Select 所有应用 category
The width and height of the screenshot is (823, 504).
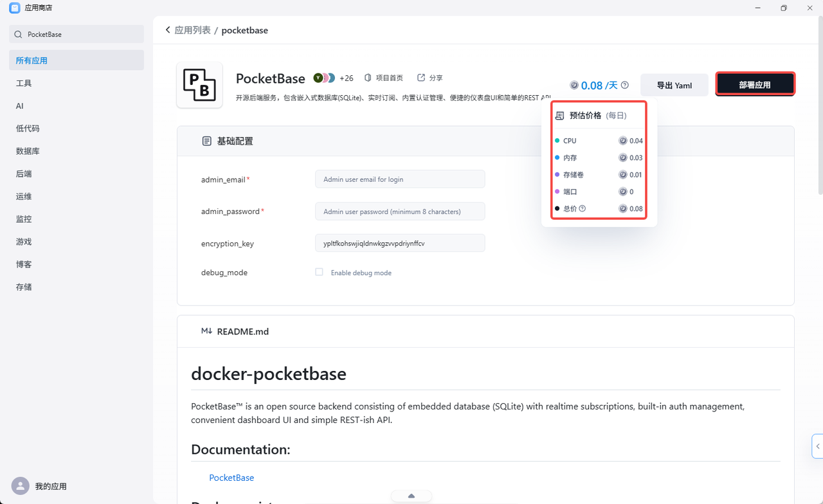[77, 60]
